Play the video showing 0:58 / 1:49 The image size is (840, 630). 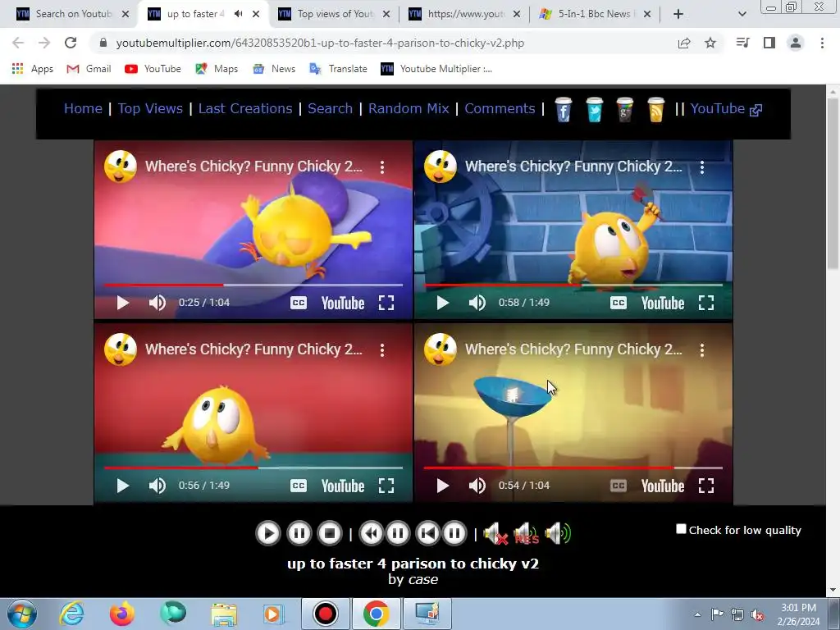(442, 303)
